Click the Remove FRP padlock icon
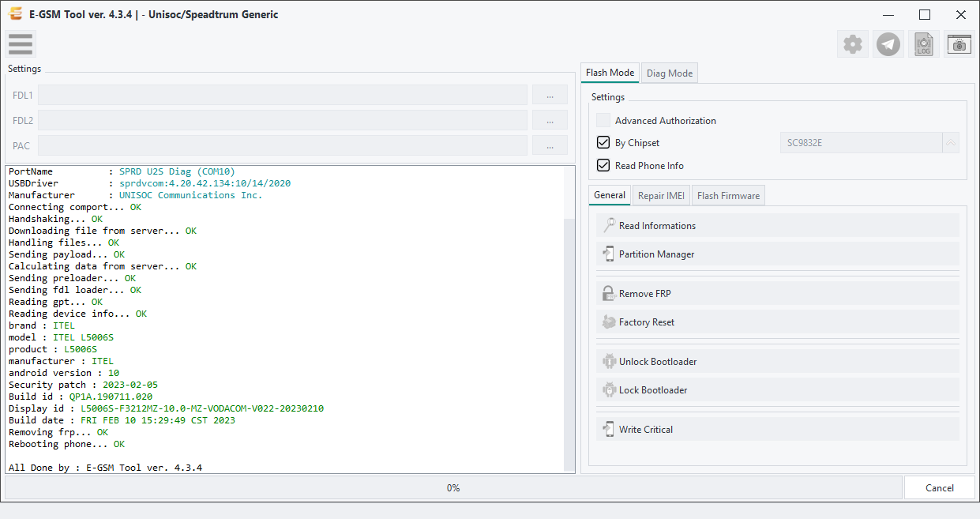Viewport: 980px width, 519px height. pyautogui.click(x=609, y=293)
